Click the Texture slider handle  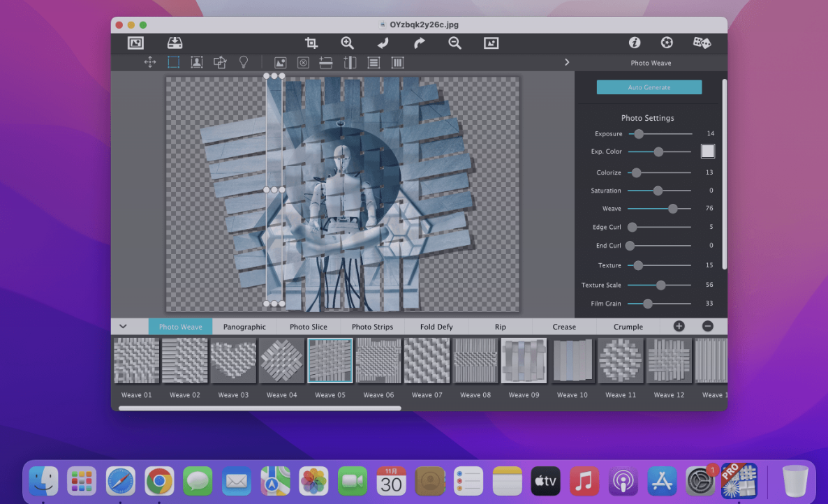pyautogui.click(x=638, y=265)
